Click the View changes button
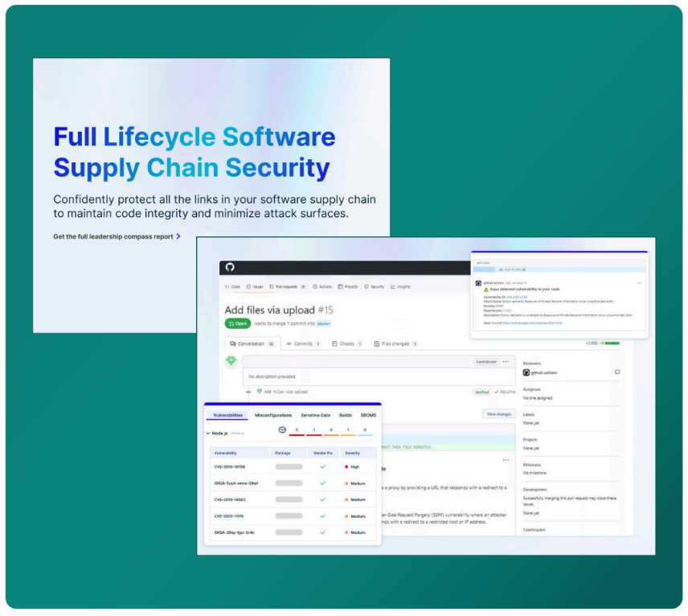 coord(498,414)
